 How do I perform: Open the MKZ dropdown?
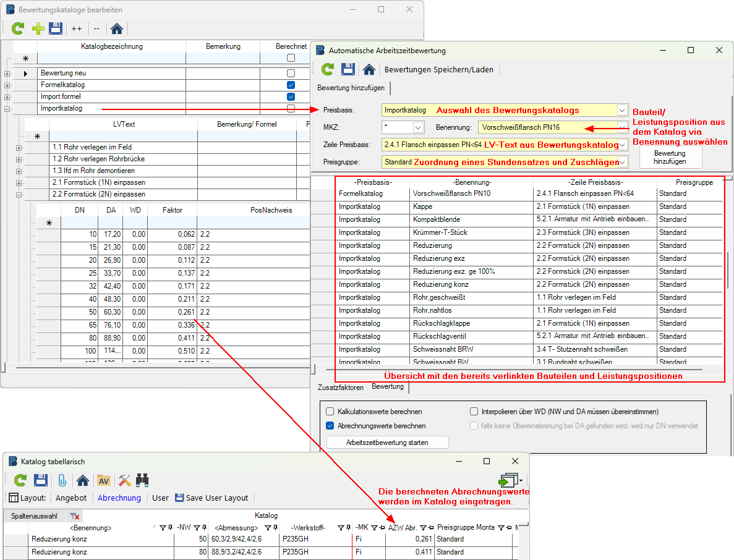point(418,127)
